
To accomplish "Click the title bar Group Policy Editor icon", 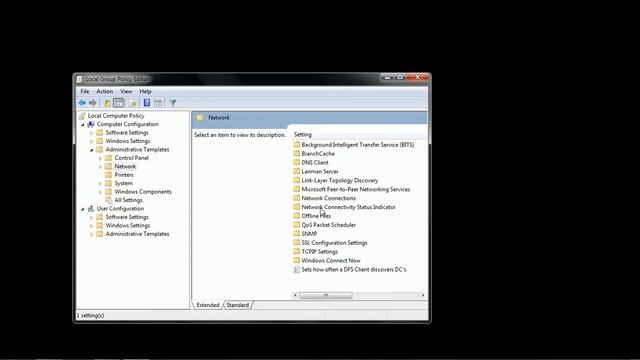I will click(x=80, y=79).
